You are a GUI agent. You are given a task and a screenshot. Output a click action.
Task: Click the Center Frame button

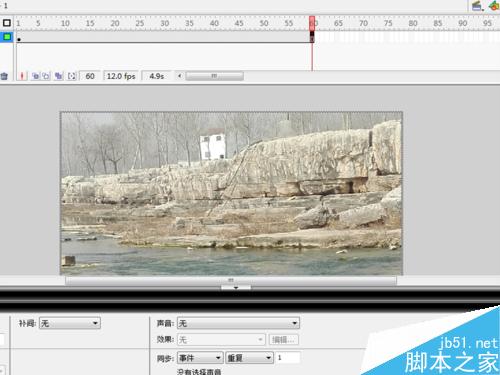(22, 76)
